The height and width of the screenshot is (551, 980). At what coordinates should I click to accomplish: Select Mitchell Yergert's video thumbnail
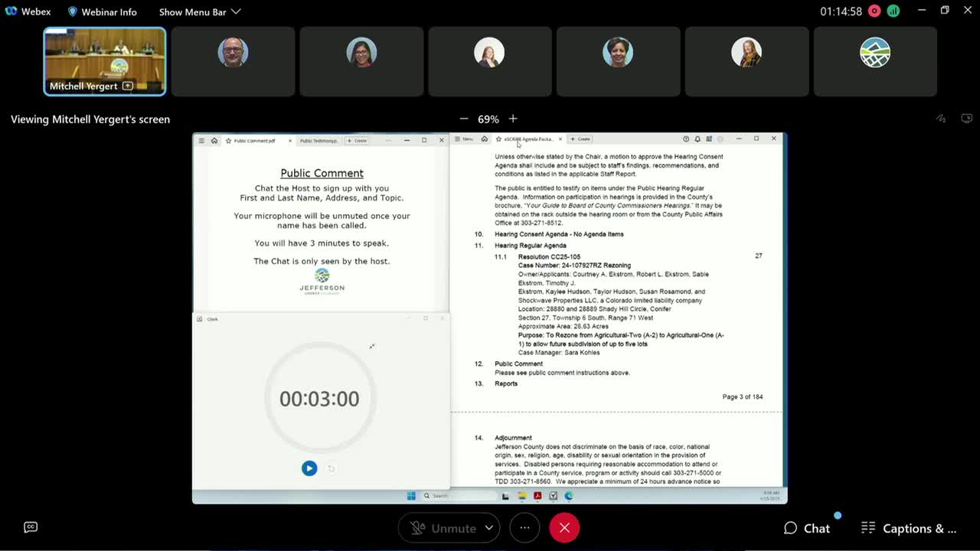(x=104, y=61)
